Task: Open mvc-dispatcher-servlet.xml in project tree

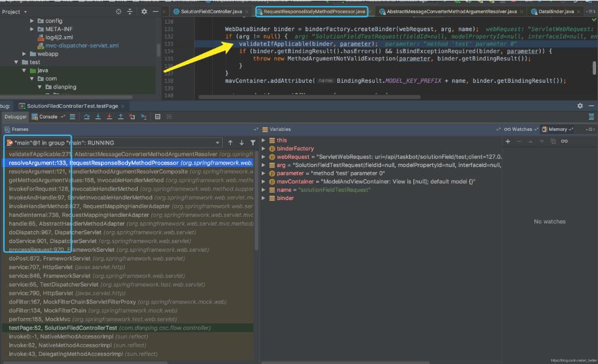Action: click(82, 45)
